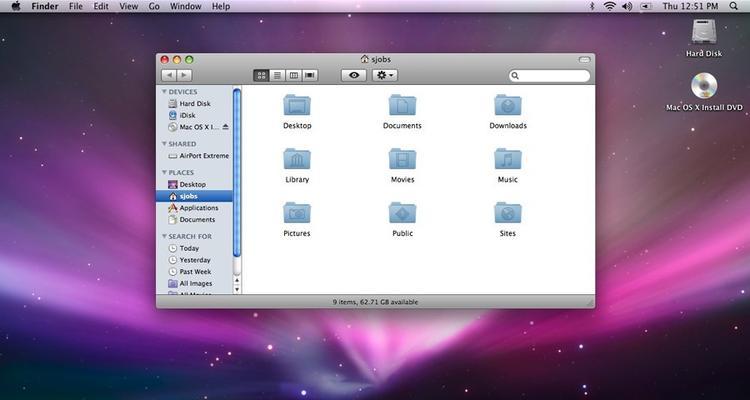Open the Action gear dropdown menu
This screenshot has width=750, height=400.
click(385, 76)
